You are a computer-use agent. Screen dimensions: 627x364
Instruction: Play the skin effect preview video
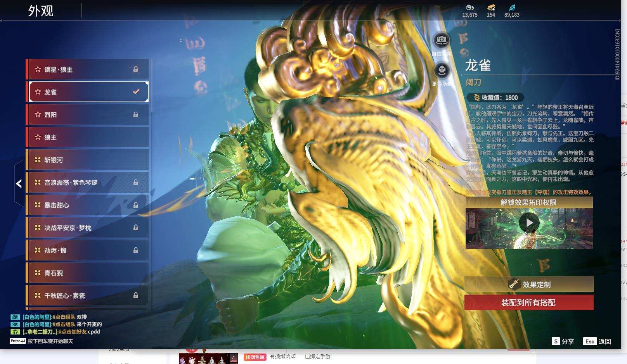529,223
